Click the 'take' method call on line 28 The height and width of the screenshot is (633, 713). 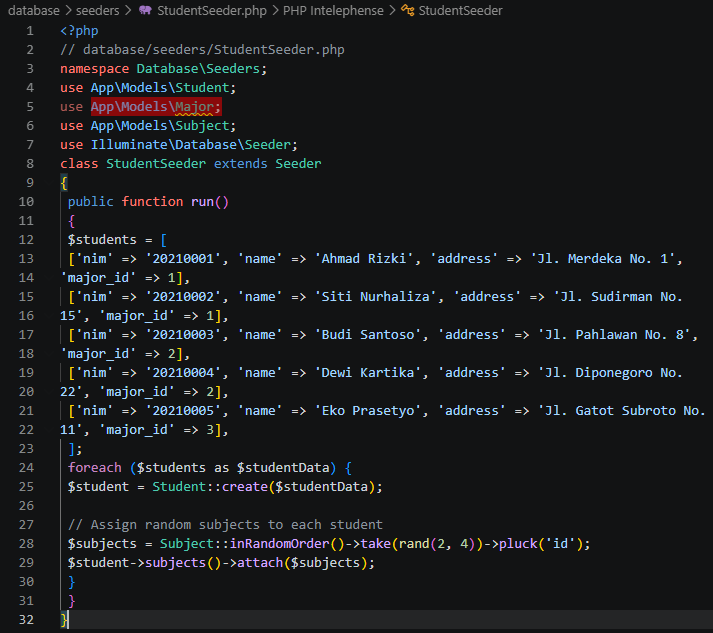[x=375, y=544]
